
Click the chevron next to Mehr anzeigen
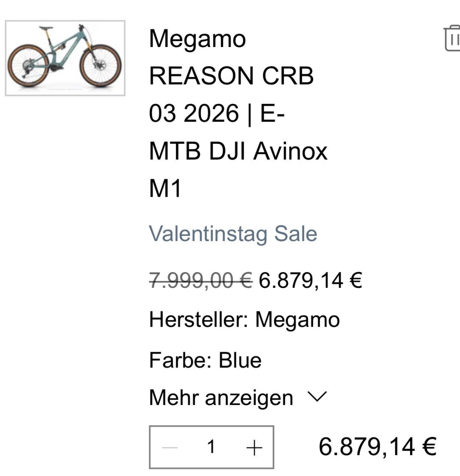coord(317,397)
